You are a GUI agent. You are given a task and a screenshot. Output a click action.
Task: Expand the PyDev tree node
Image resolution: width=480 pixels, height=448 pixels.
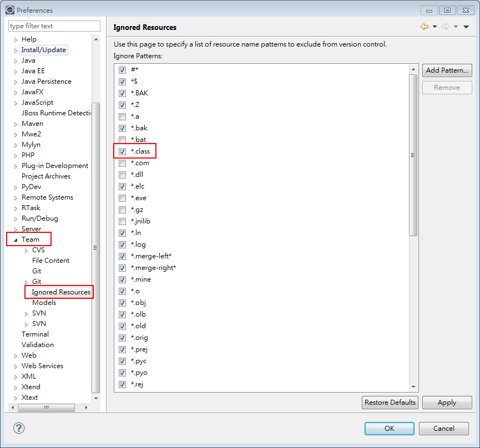16,187
